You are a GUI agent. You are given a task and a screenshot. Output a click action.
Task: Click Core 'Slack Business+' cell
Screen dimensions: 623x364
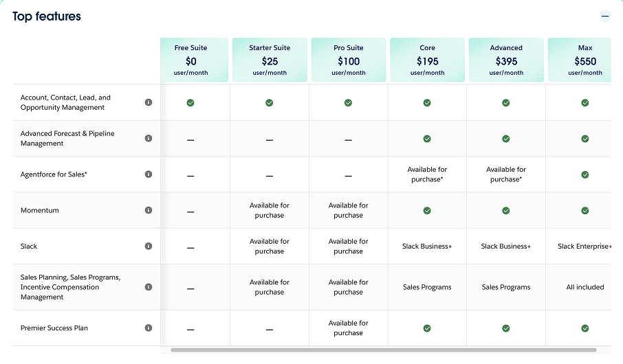tap(427, 246)
